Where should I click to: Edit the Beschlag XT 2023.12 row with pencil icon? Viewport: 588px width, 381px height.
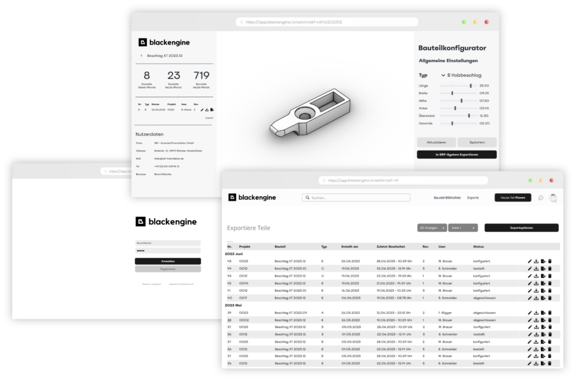[x=529, y=261]
